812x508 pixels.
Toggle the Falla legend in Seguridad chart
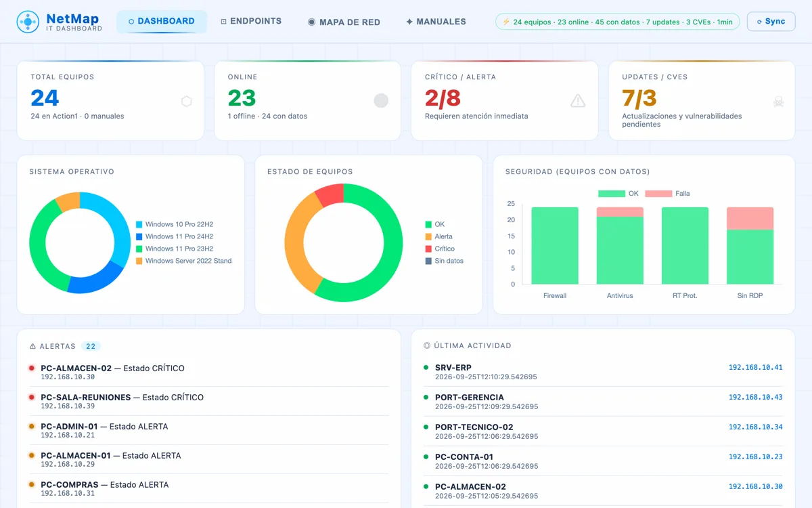tap(667, 194)
